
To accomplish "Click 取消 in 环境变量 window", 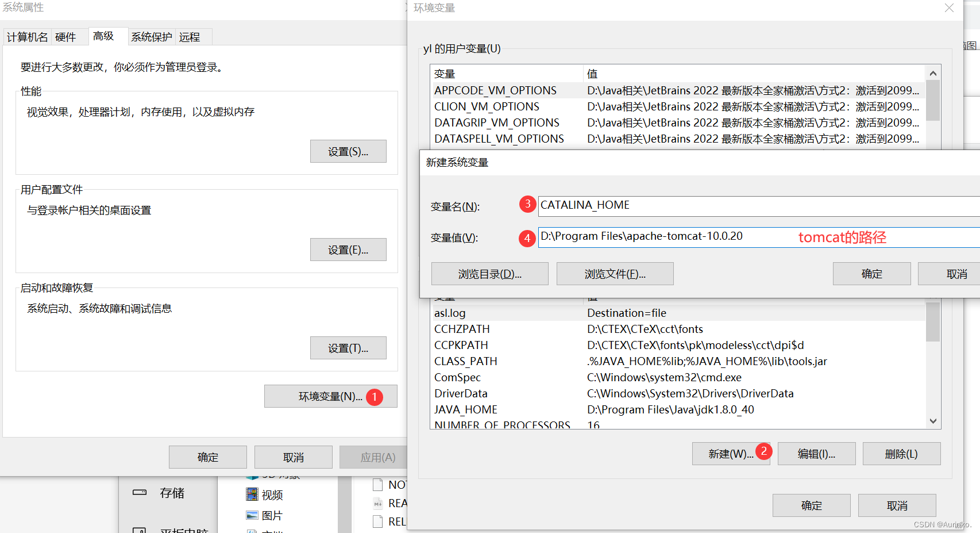I will (x=897, y=505).
